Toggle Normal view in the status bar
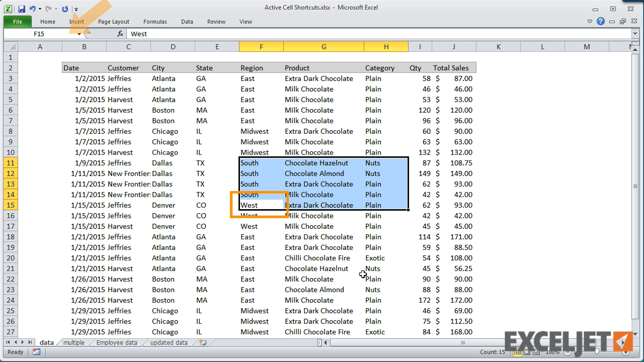The height and width of the screenshot is (362, 644). [x=518, y=352]
